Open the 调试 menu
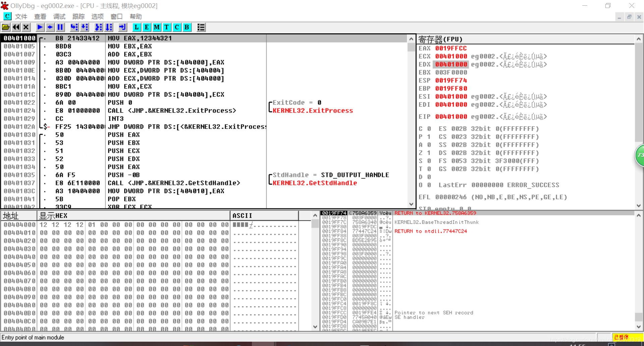Image resolution: width=644 pixels, height=346 pixels. [x=59, y=16]
